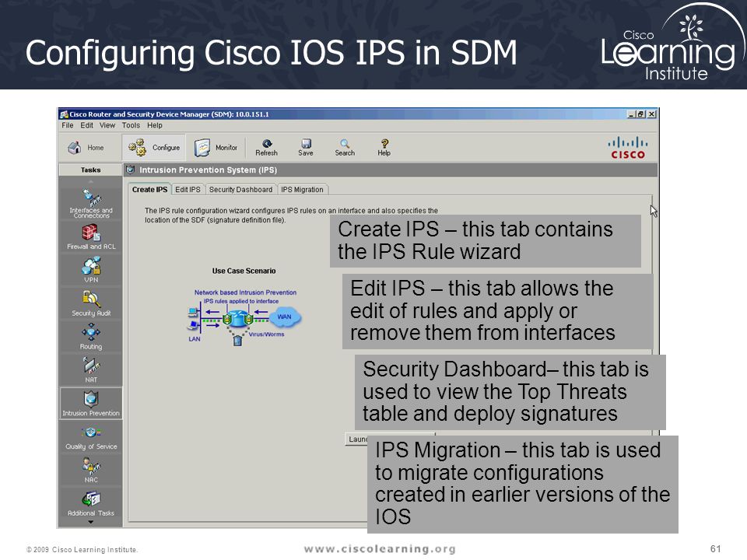Select Interfaces and Connections task
Screen dimensions: 747x560
coord(91,203)
